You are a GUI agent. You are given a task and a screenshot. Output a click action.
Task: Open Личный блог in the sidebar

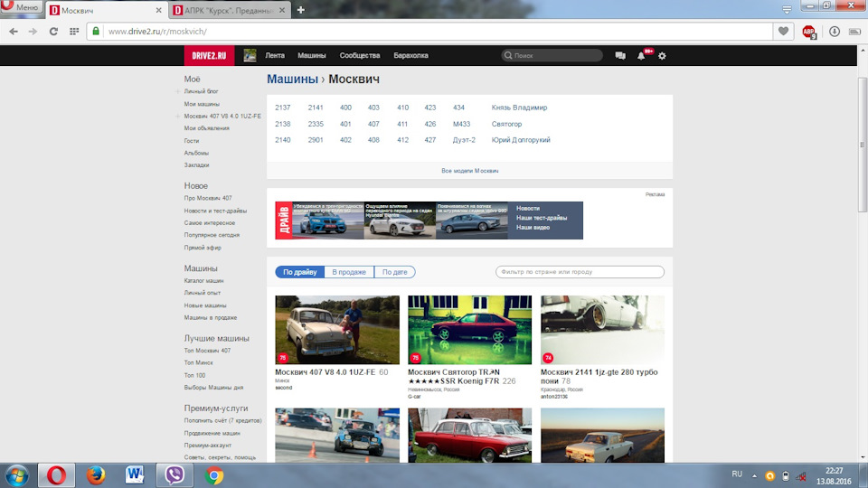pos(201,91)
